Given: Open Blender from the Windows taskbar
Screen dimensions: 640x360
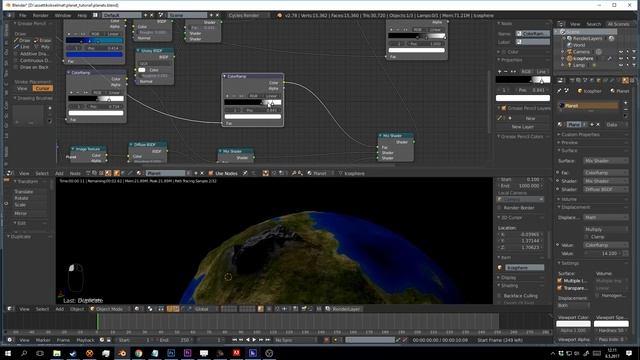Looking at the screenshot, I should point(122,353).
